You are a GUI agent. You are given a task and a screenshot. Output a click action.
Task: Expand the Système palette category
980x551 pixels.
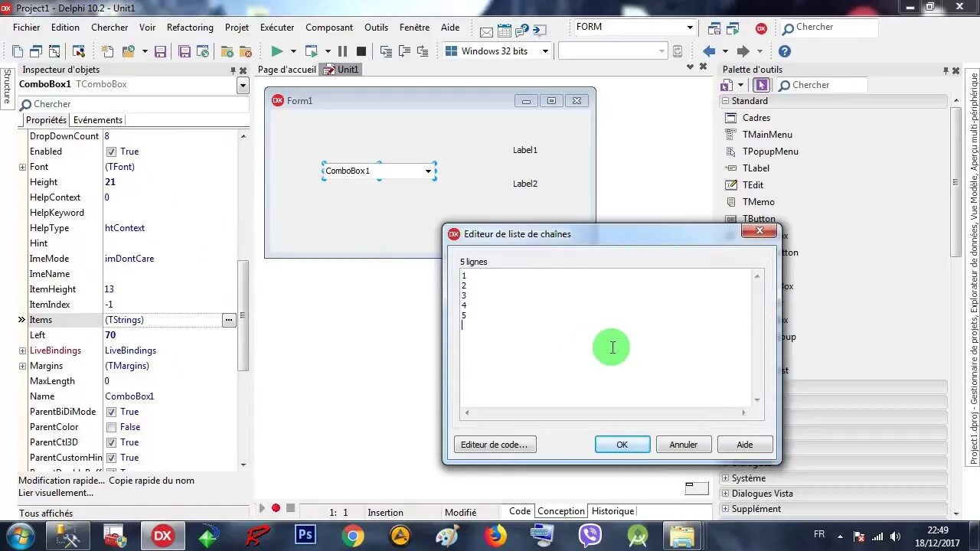click(x=726, y=478)
